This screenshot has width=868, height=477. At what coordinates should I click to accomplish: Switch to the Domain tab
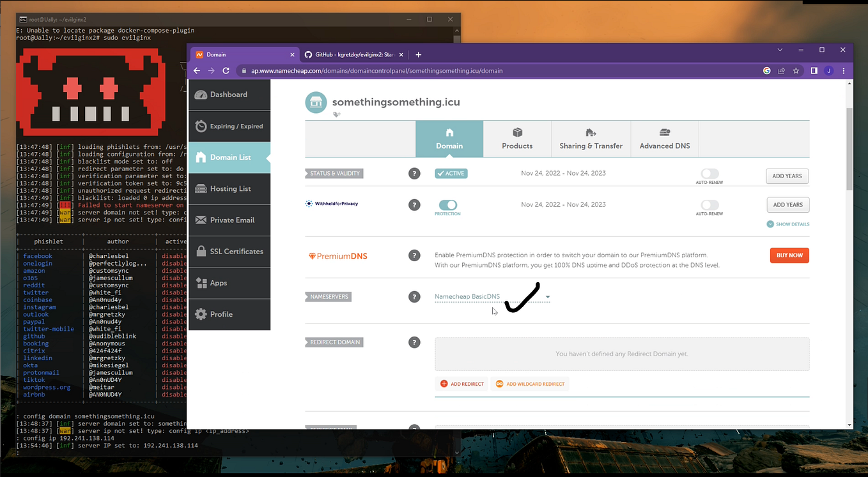449,139
